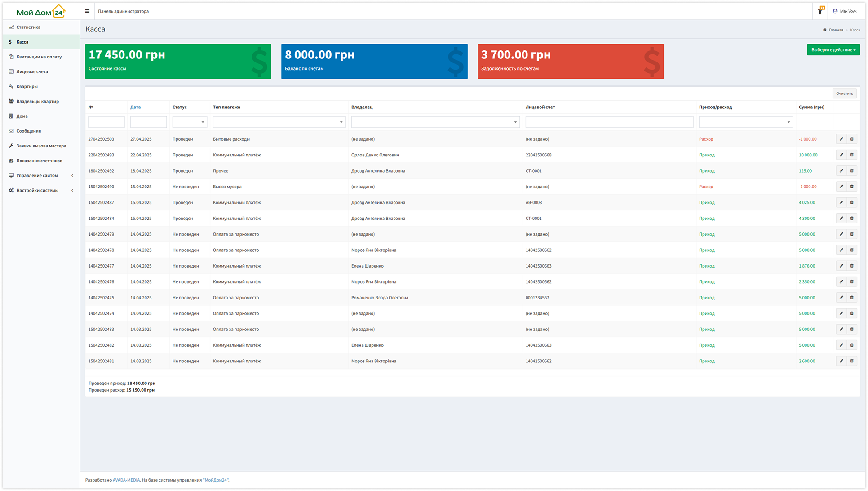
Task: Delete payment 18042502492 with the trash icon
Action: click(852, 170)
